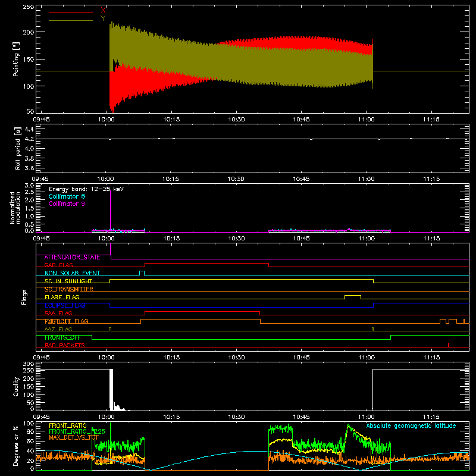Image resolution: width=476 pixels, height=476 pixels.
Task: Click the 3.0 tick on modulation axis
Action: point(29,186)
